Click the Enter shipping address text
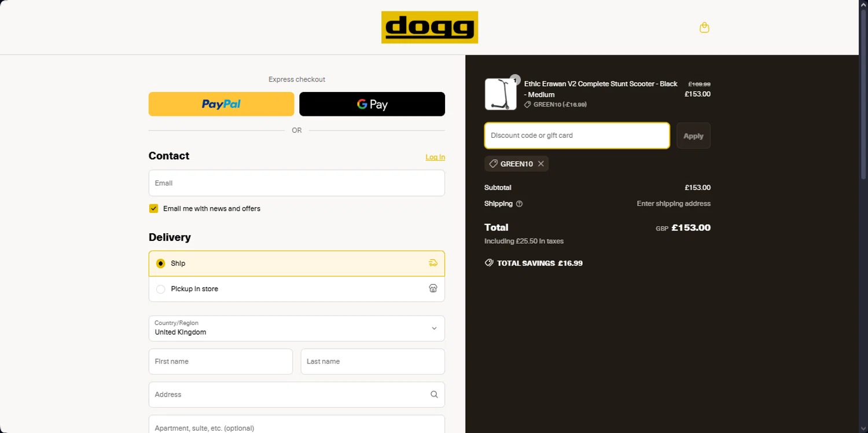Viewport: 868px width, 433px height. [x=674, y=204]
